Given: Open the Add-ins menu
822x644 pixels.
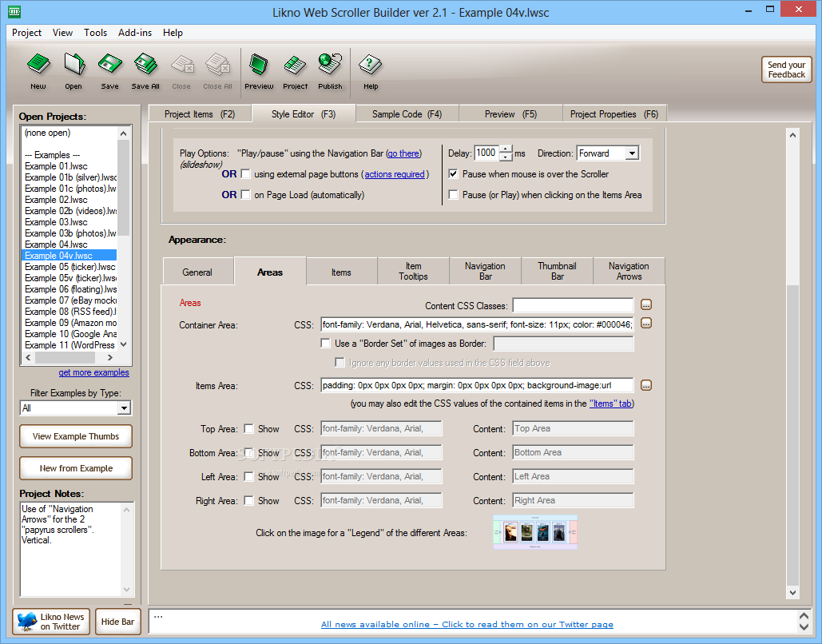Looking at the screenshot, I should pyautogui.click(x=135, y=33).
